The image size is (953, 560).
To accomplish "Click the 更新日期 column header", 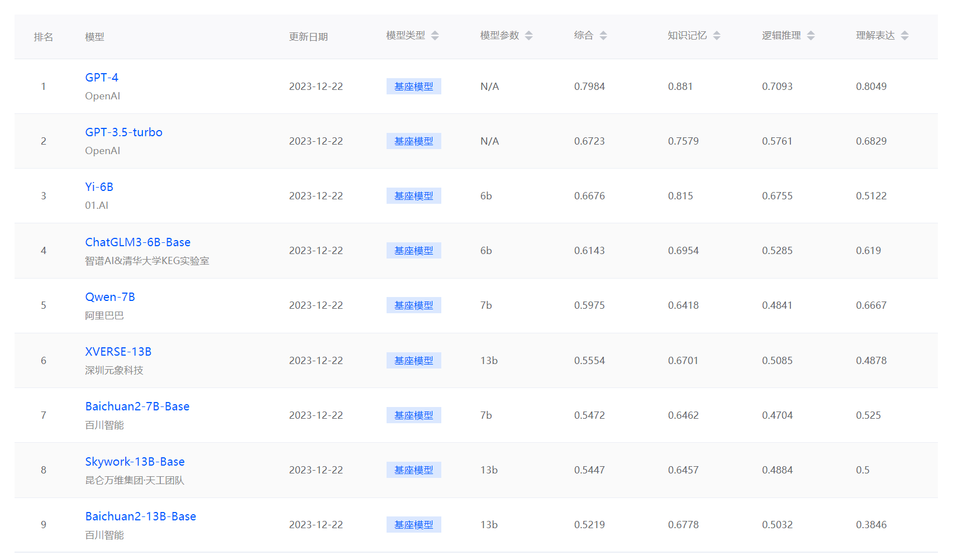I will tap(308, 37).
